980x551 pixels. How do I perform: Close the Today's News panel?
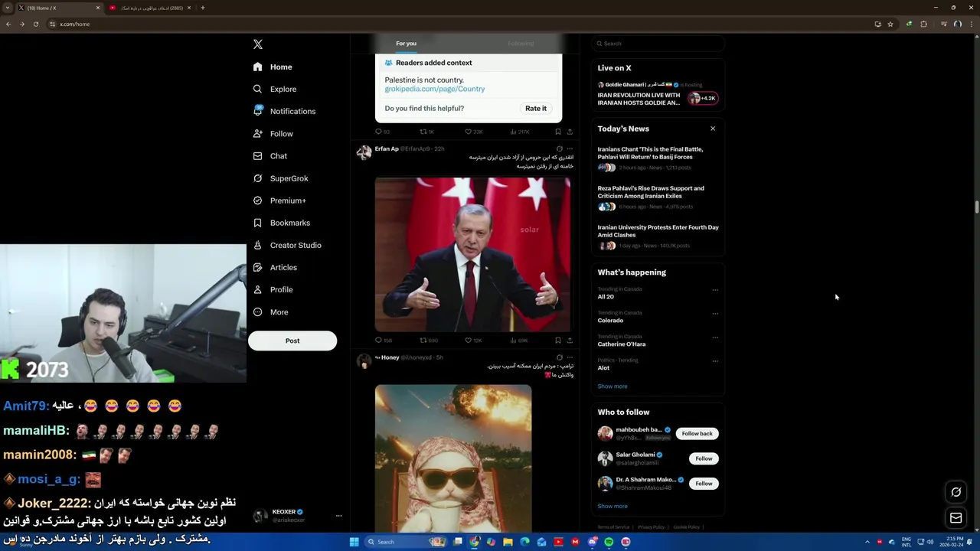[713, 129]
